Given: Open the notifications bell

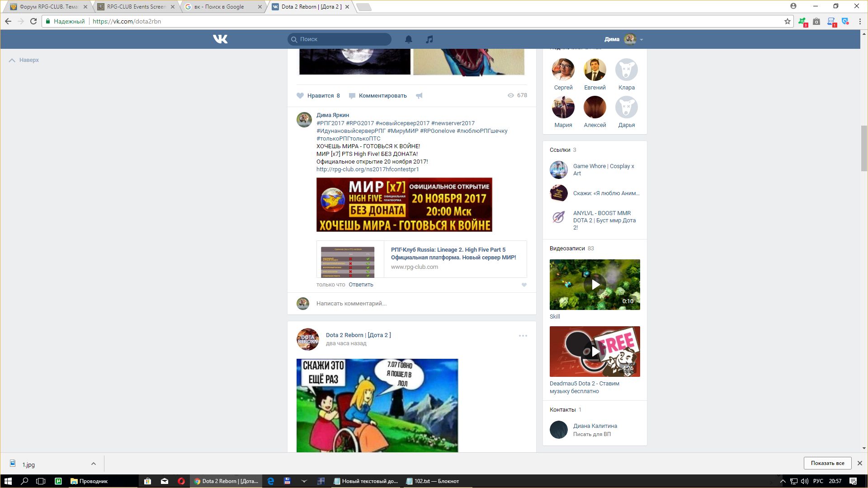Looking at the screenshot, I should click(x=409, y=39).
